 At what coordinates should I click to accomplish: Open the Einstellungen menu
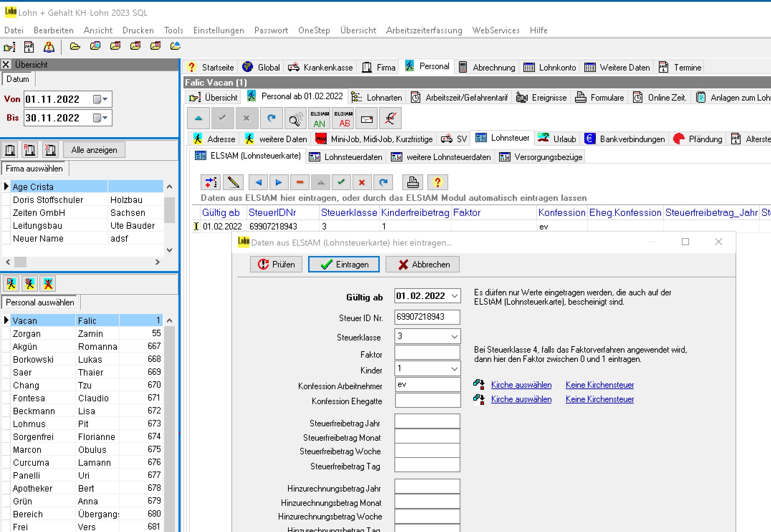click(x=219, y=30)
